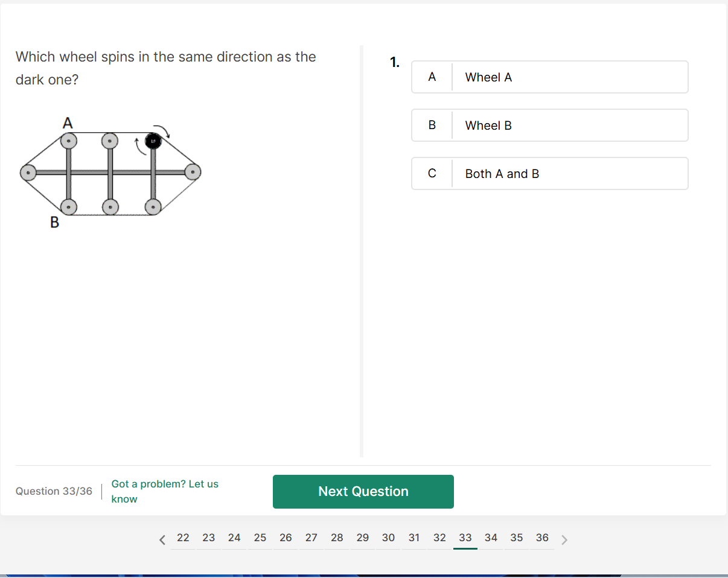Choose the Wheel B answer
This screenshot has height=578, width=728.
(x=549, y=125)
